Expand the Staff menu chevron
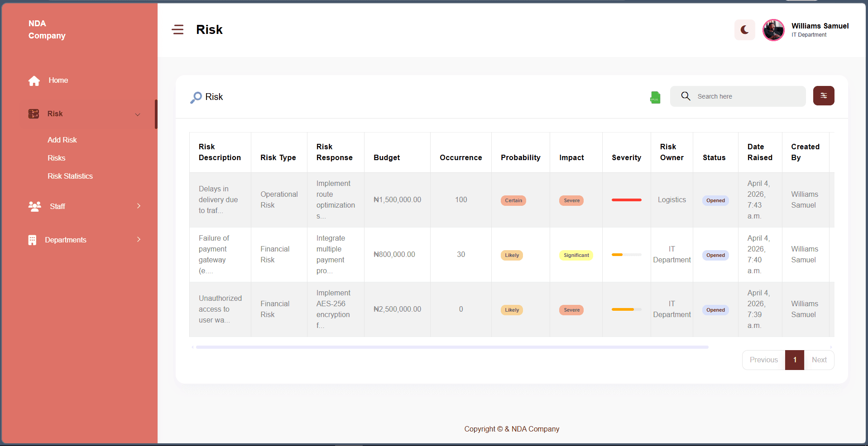868x446 pixels. [x=139, y=206]
